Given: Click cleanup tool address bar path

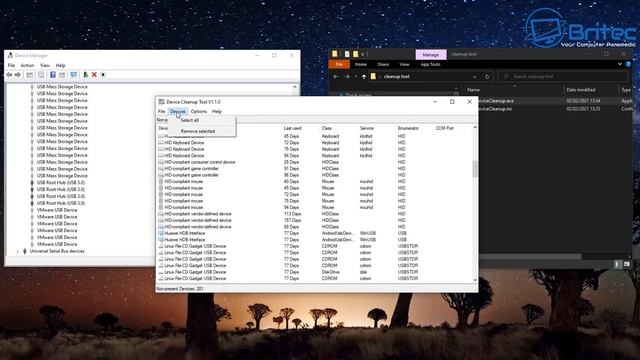Looking at the screenshot, I should click(x=396, y=77).
